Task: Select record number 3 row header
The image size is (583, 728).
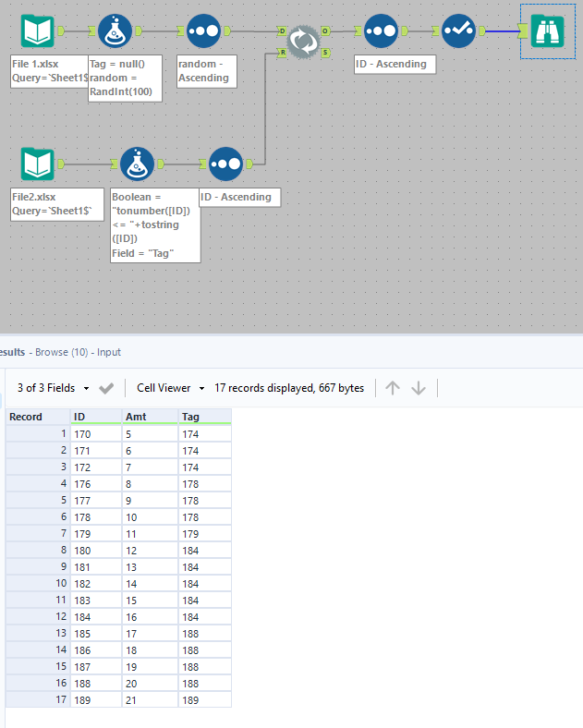Action: point(38,467)
